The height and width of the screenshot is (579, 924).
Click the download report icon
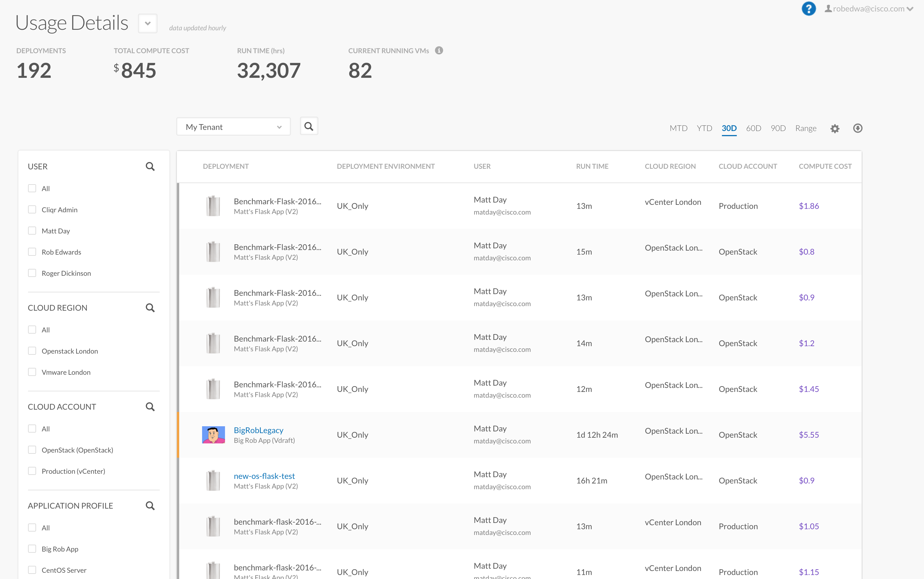(x=858, y=128)
